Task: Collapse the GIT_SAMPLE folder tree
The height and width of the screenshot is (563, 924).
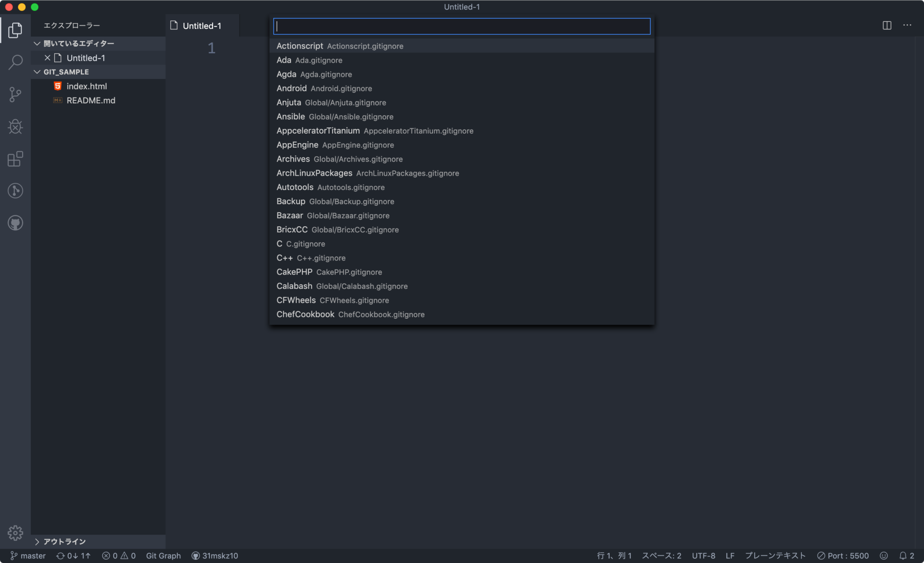Action: click(x=37, y=71)
